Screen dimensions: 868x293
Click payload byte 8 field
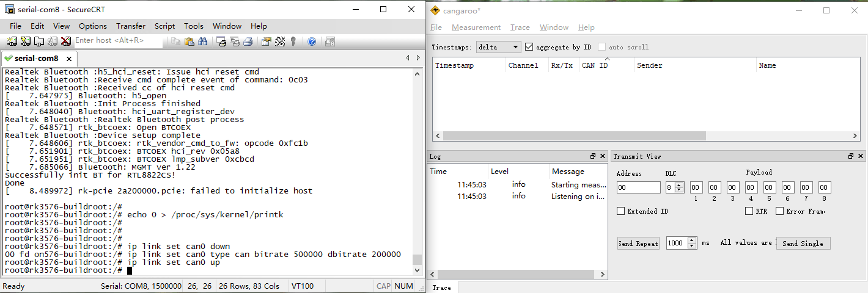[x=825, y=187]
